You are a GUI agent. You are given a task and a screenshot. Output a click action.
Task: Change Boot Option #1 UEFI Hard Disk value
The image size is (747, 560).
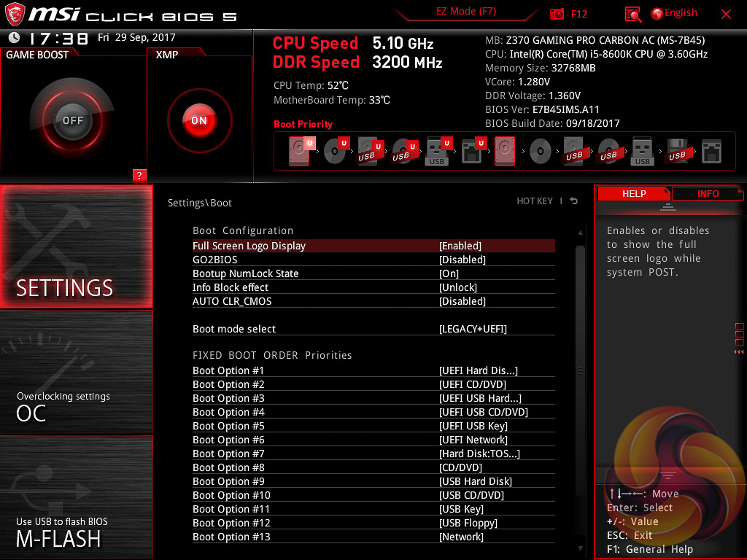478,370
